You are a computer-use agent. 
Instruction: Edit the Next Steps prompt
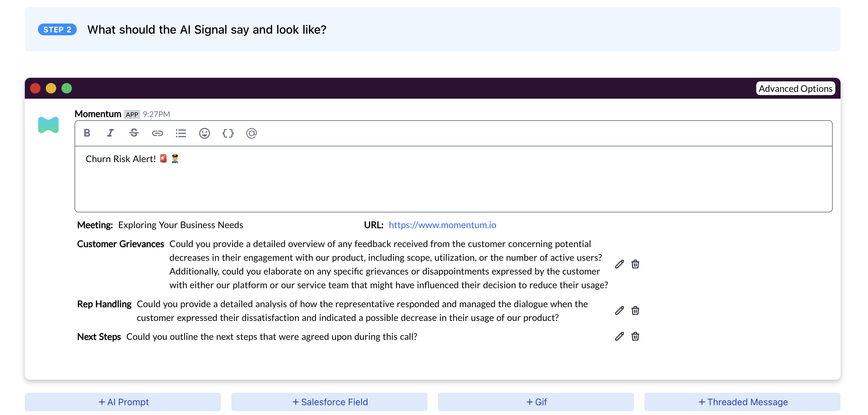pyautogui.click(x=619, y=336)
